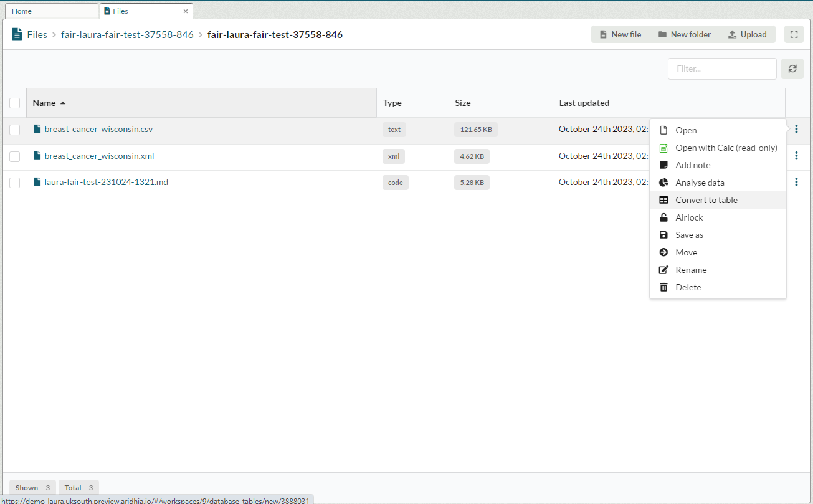Screen dimensions: 813x504
Task: Toggle the select-all header checkbox
Action: (15, 103)
